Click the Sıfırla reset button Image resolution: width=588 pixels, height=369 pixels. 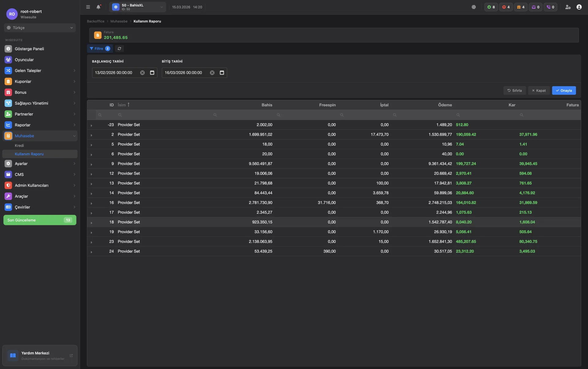[x=514, y=90]
